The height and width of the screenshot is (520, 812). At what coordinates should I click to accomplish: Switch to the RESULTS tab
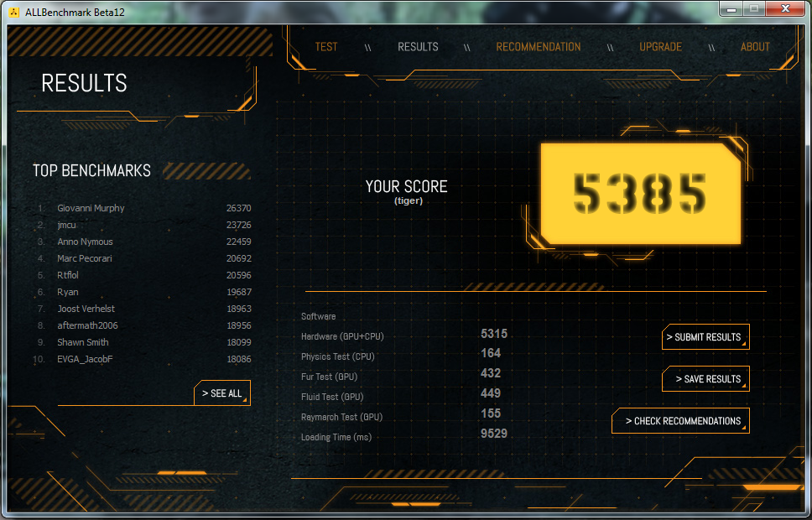tap(418, 47)
